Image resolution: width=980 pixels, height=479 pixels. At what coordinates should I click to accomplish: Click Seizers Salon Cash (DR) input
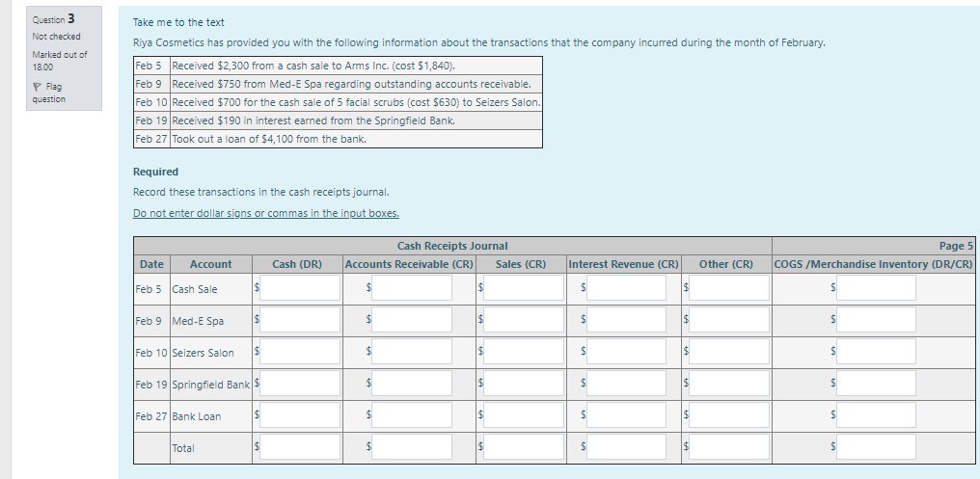(300, 352)
